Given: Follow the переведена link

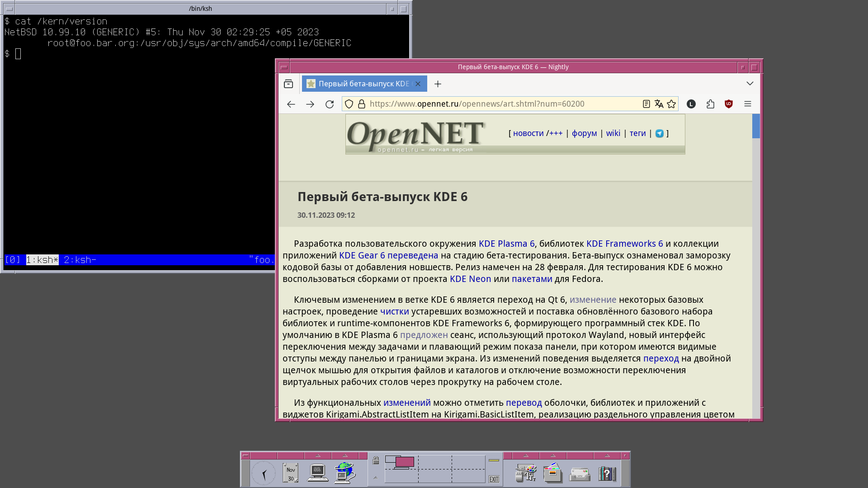Looking at the screenshot, I should click(x=413, y=256).
